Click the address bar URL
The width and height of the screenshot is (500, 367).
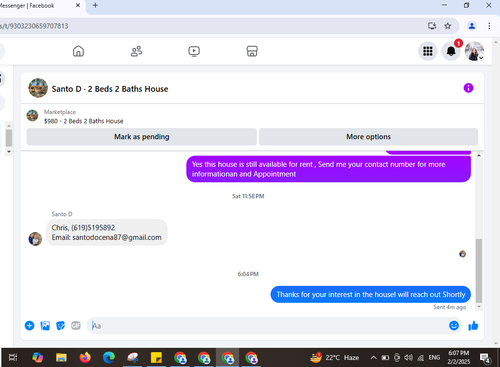click(34, 26)
